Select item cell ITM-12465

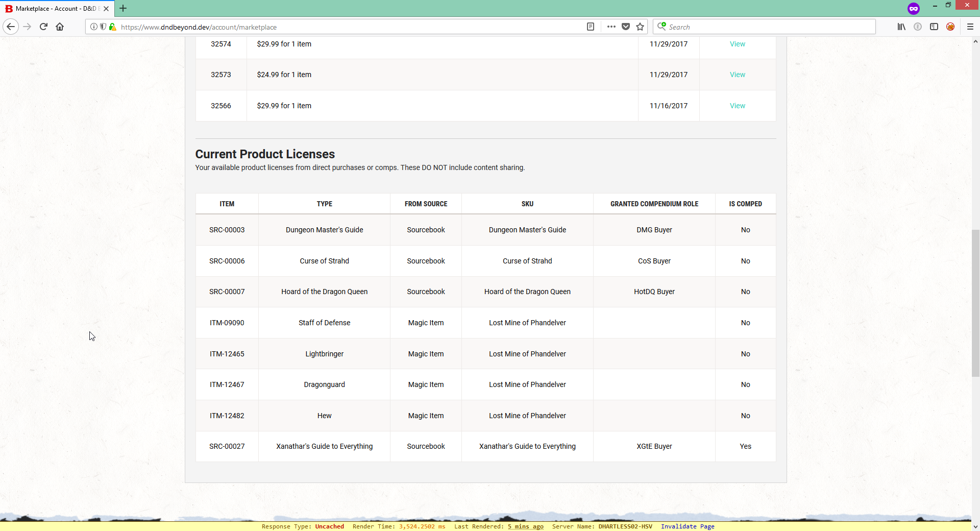point(227,354)
